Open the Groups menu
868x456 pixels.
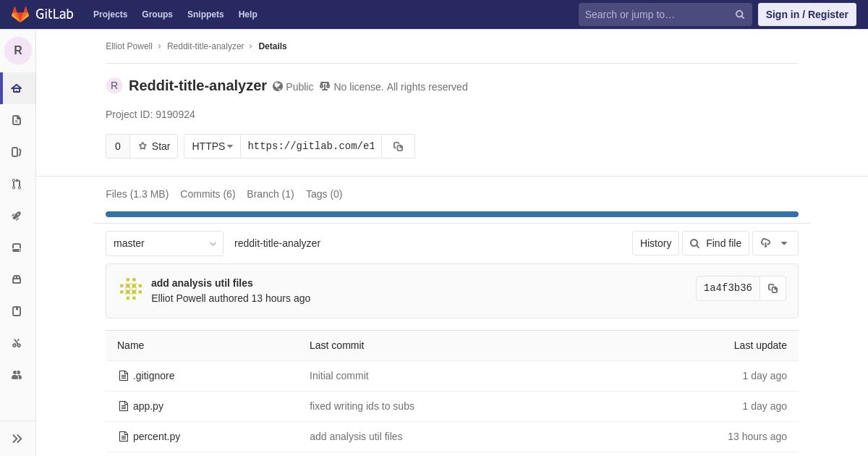pos(157,14)
